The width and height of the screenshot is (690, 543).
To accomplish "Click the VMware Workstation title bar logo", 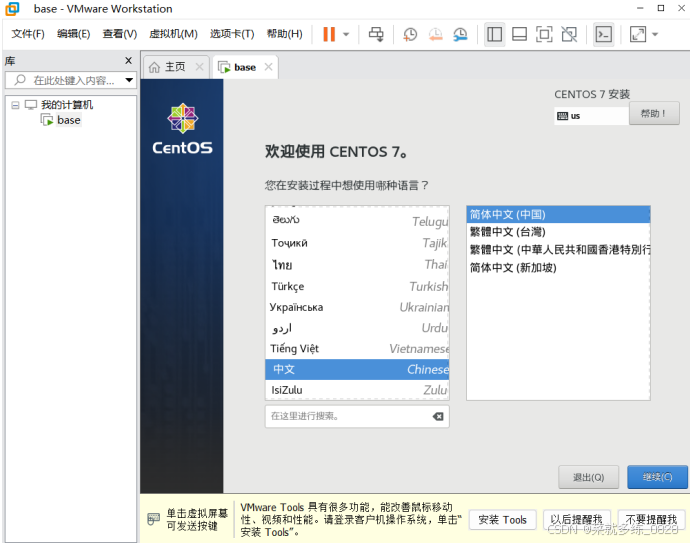I will 13,9.
